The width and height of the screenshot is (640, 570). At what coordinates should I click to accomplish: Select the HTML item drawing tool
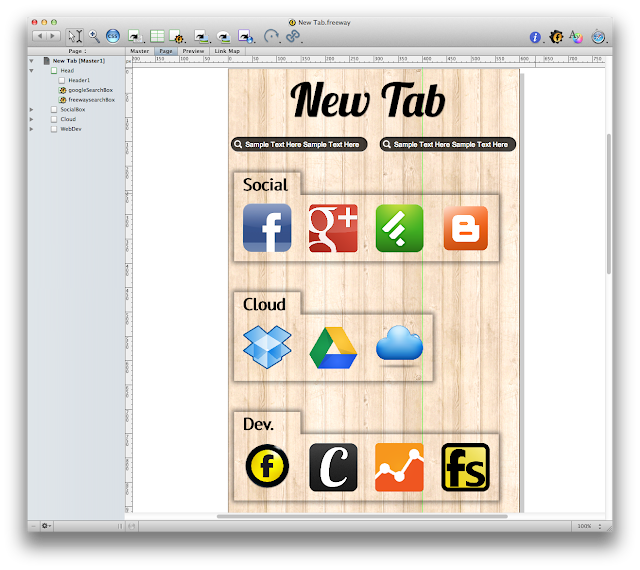(x=135, y=36)
